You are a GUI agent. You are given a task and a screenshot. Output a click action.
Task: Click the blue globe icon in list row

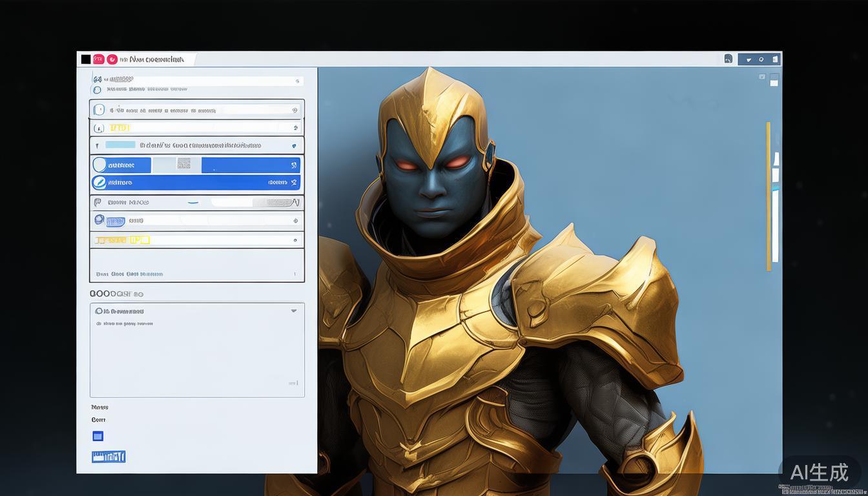[x=99, y=220]
